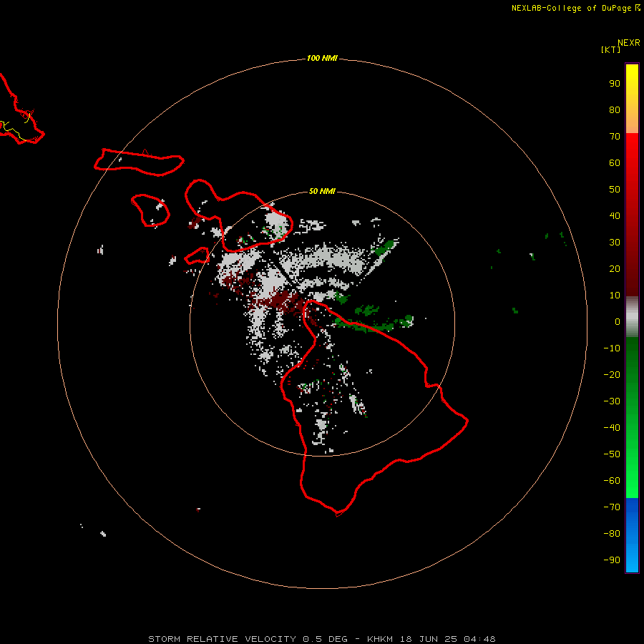
Task: Select the Lanai island outline on the map
Action: coord(150,210)
